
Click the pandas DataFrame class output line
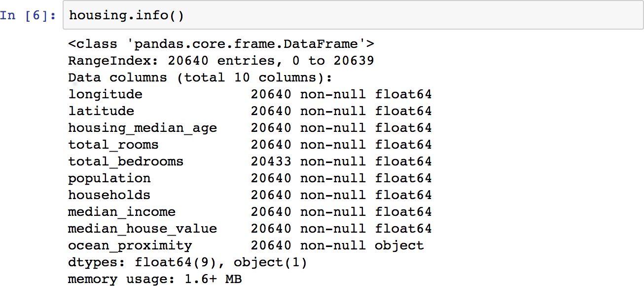(221, 44)
